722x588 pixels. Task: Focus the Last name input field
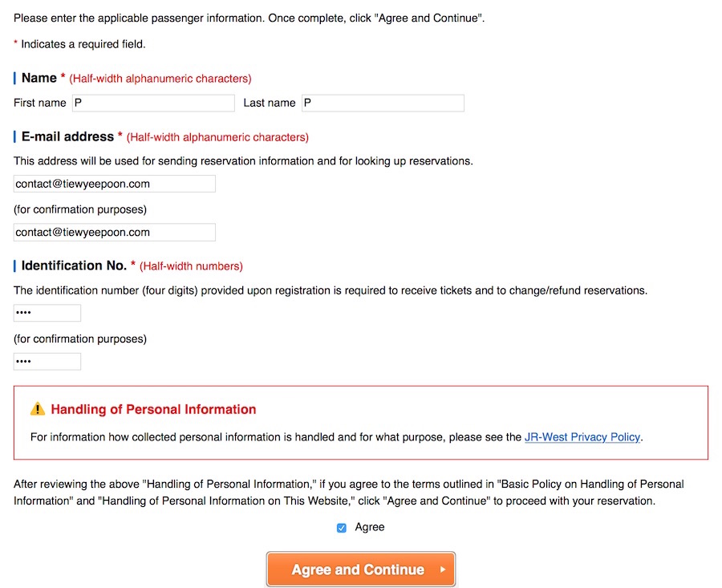383,103
